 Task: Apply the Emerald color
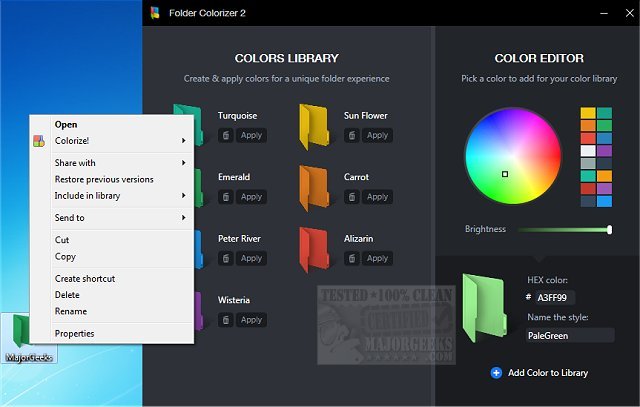(x=251, y=197)
